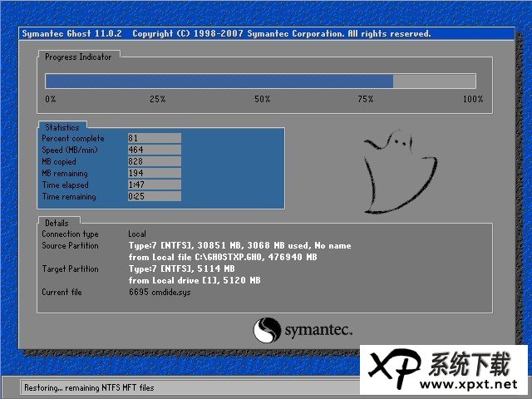Click the target line with 5114 MB
This screenshot has height=399, width=532.
pos(181,268)
